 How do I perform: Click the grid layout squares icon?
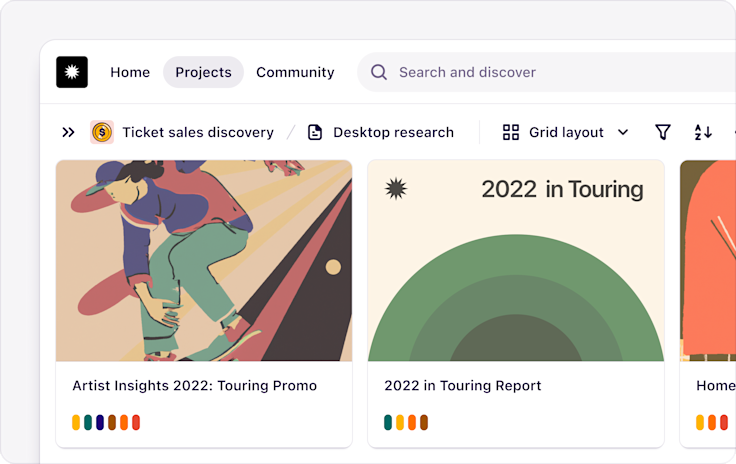pyautogui.click(x=511, y=132)
